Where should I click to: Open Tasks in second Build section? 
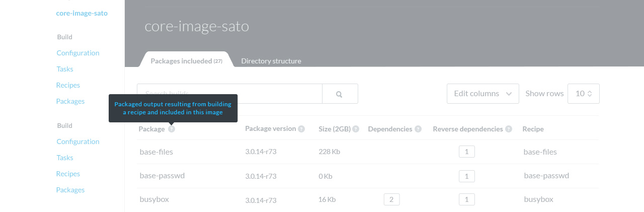[64, 158]
